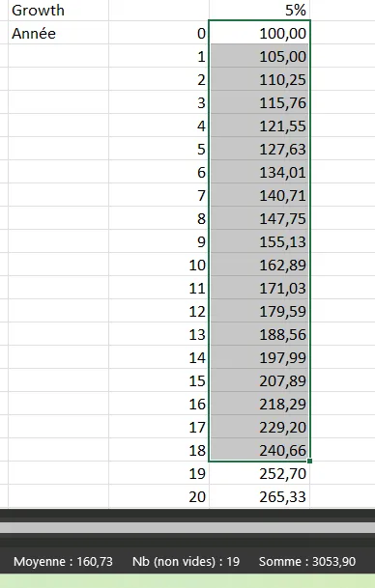The height and width of the screenshot is (588, 375).
Task: Select the year 15 cell
Action: [159, 380]
